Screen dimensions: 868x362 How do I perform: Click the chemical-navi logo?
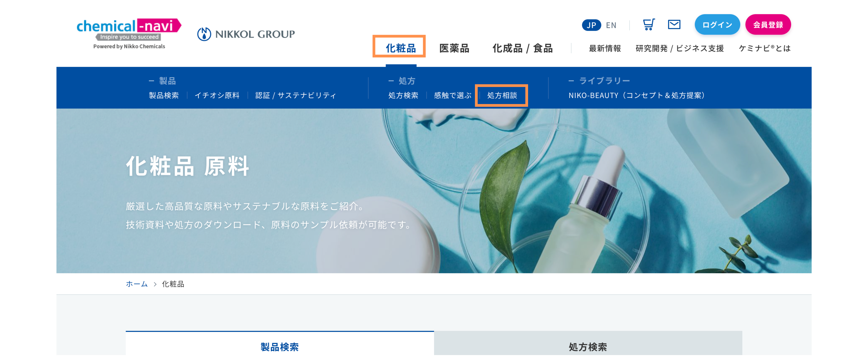[x=129, y=34]
